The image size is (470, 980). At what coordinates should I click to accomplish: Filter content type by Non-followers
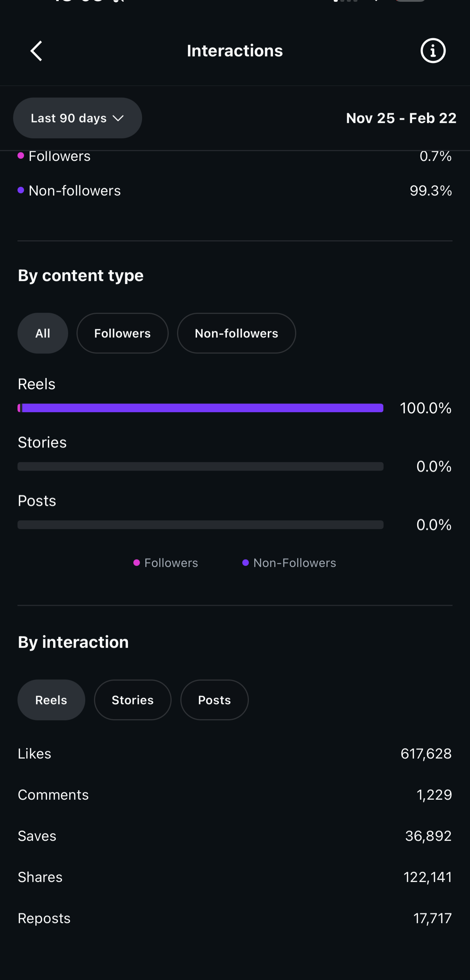(x=236, y=333)
